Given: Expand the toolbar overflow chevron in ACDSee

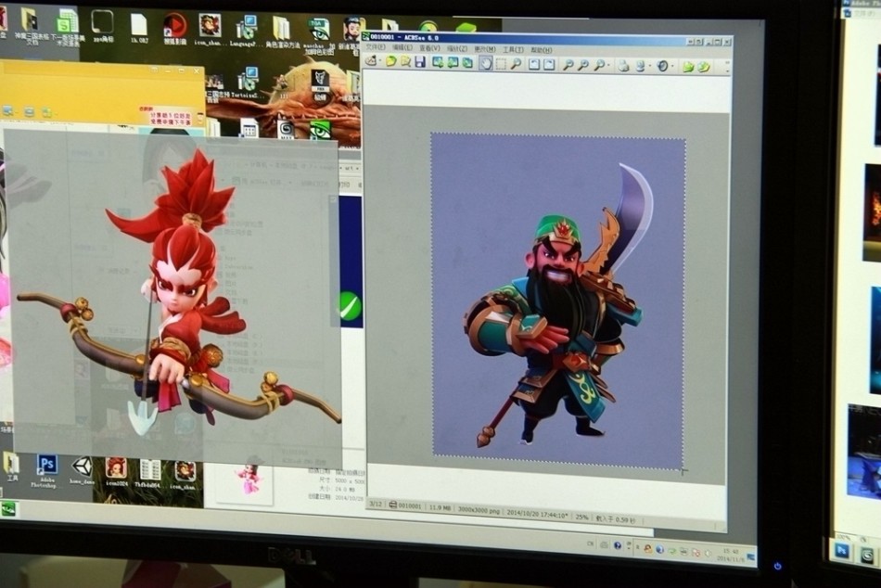Looking at the screenshot, I should pyautogui.click(x=727, y=68).
